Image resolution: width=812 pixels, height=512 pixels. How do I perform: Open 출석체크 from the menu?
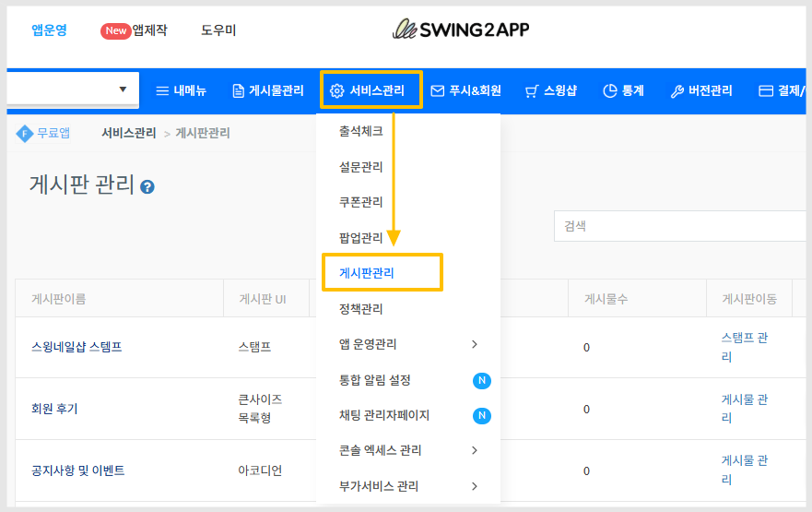click(x=360, y=131)
